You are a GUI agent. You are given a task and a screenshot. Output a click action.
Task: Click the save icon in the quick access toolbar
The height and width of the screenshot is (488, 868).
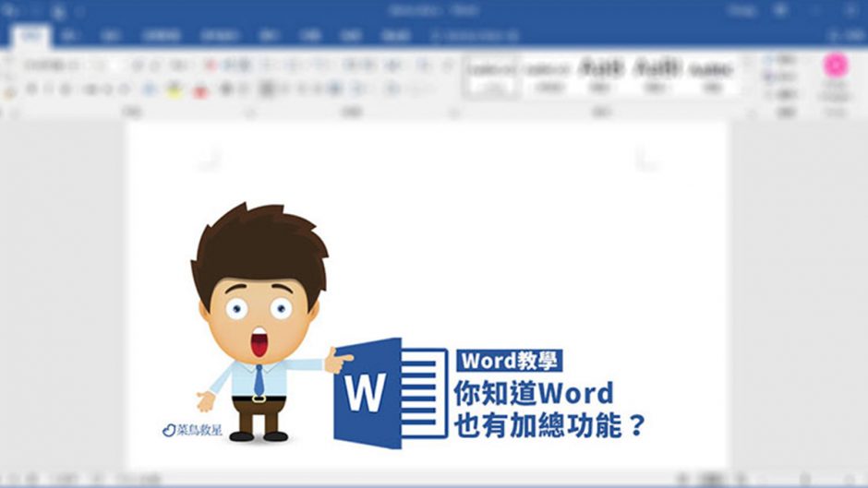(55, 12)
